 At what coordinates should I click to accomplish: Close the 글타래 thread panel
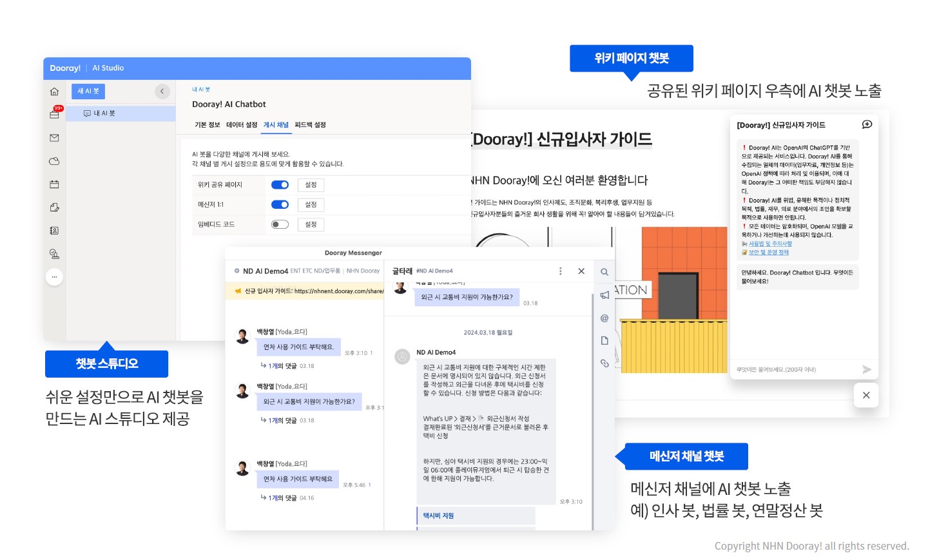[581, 271]
